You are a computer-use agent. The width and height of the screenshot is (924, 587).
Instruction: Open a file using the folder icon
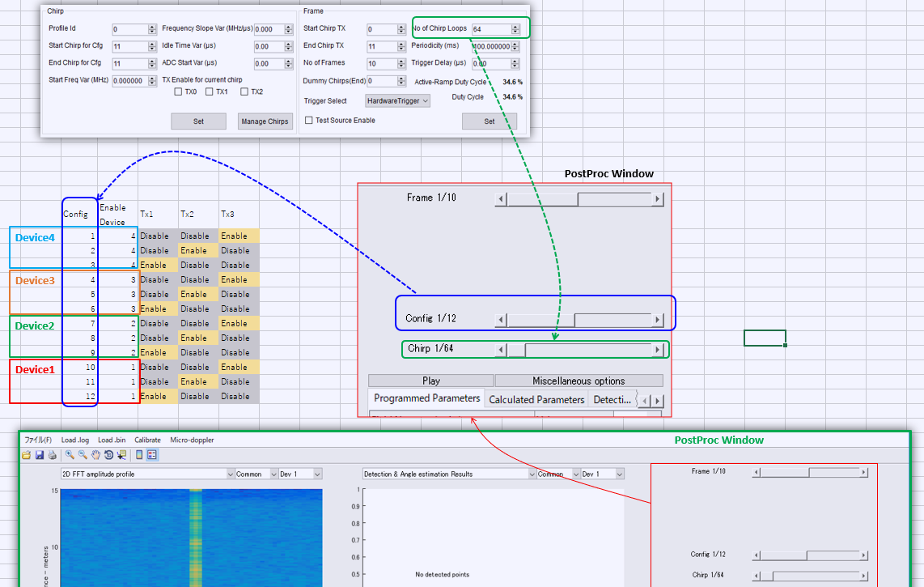(x=27, y=455)
